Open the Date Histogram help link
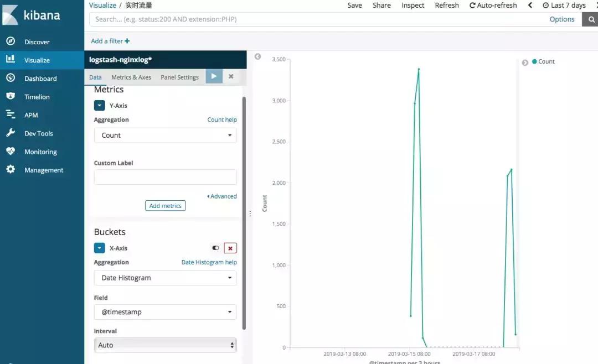Viewport: 598px width, 364px height. coord(209,262)
